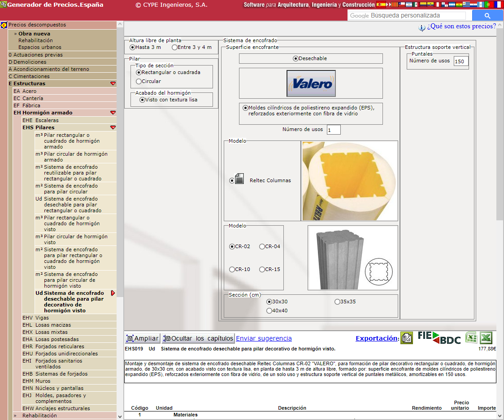Click the Google search magnifier button
This screenshot has height=420, width=504.
[487, 15]
